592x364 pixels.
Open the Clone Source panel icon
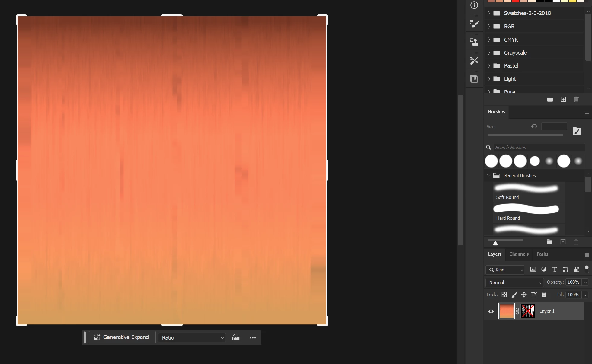point(474,42)
